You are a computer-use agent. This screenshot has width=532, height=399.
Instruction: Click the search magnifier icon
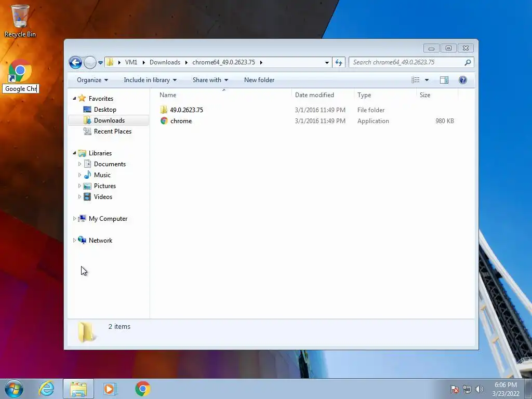468,62
